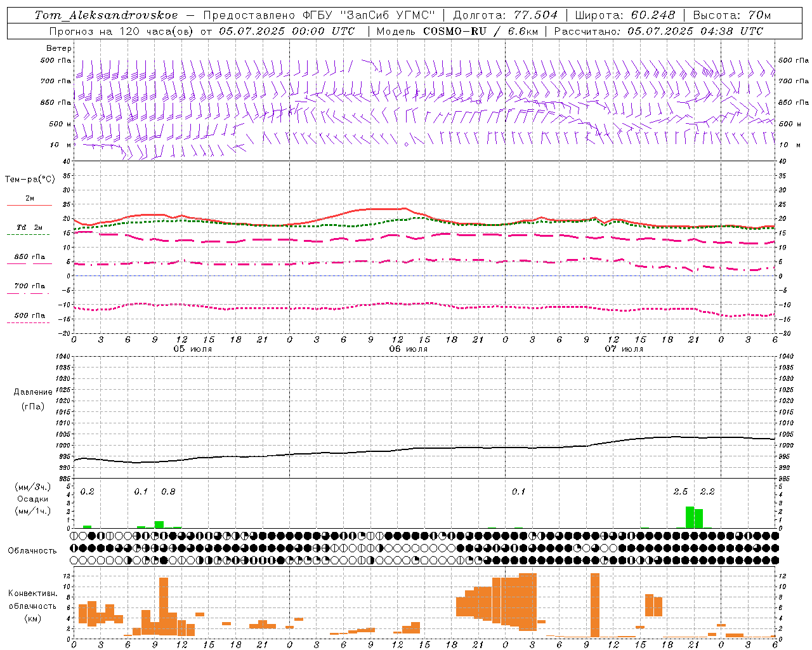Click the precipitation total 2.2
The height and width of the screenshot is (650, 812).
[707, 492]
